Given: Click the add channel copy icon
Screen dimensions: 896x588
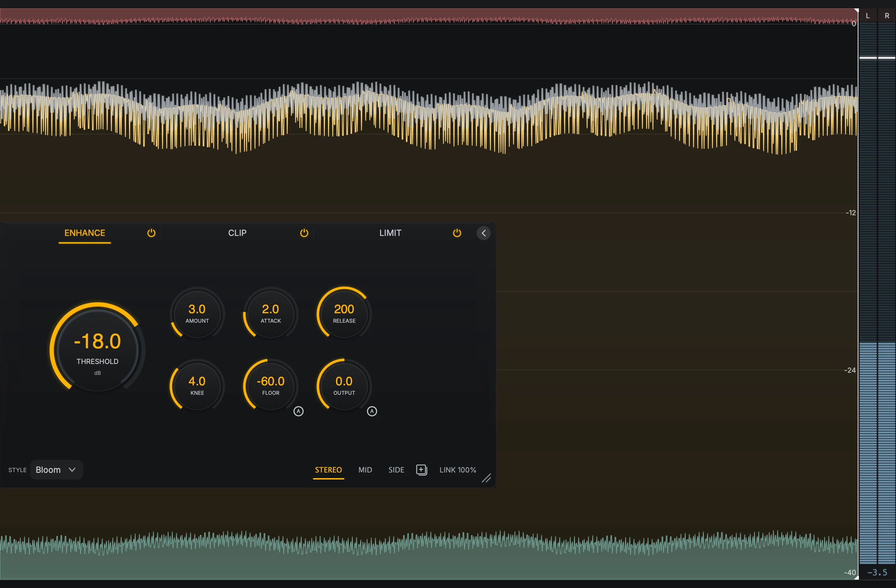Looking at the screenshot, I should [x=422, y=470].
